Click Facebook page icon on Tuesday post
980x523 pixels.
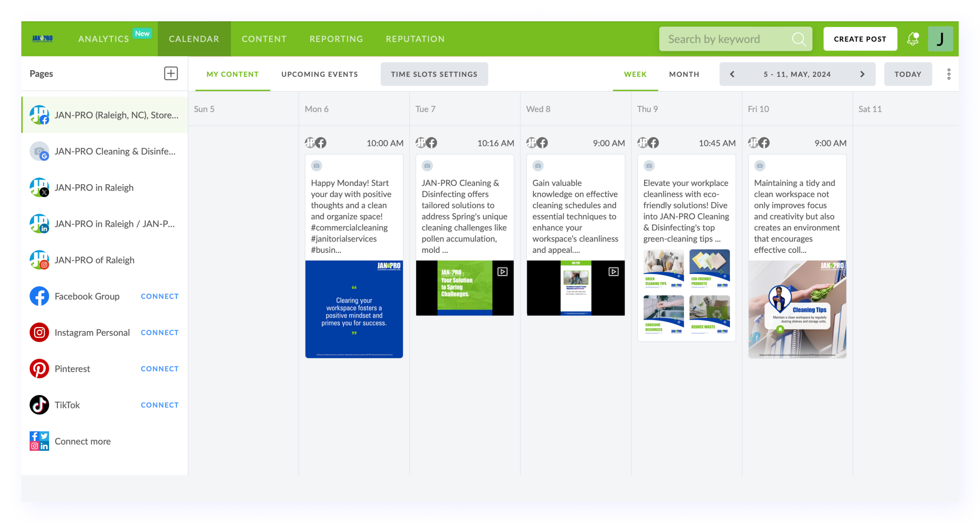(431, 143)
